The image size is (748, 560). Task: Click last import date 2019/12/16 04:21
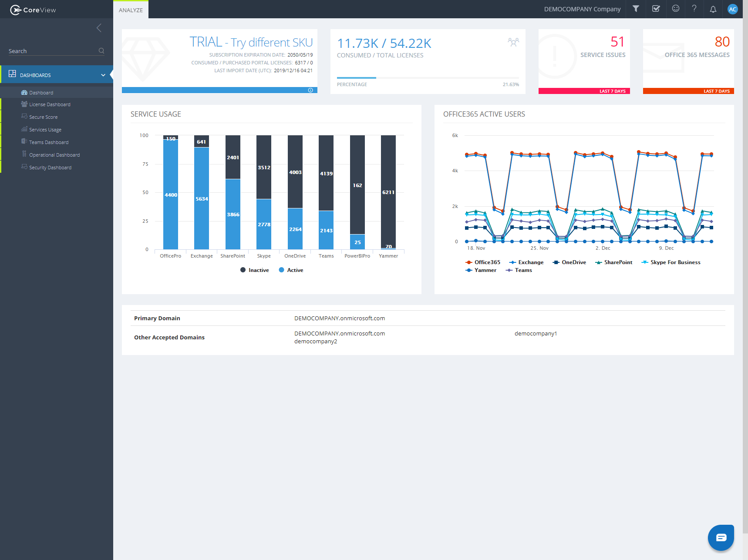[x=293, y=70]
